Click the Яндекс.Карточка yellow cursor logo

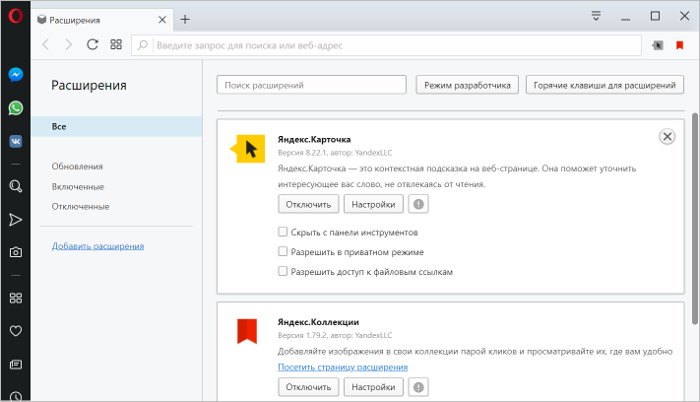click(248, 149)
